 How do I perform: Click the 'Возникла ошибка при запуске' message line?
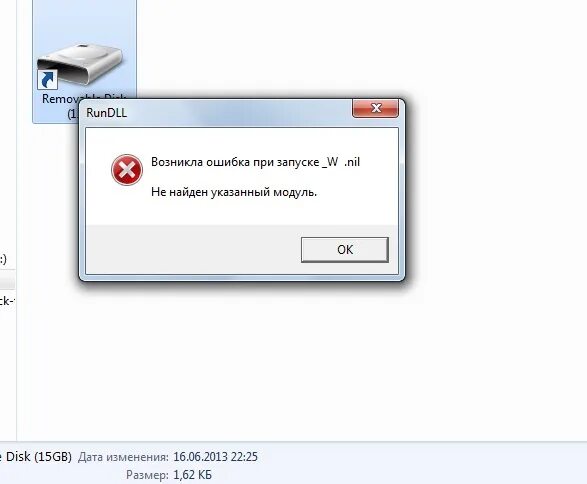(x=255, y=162)
